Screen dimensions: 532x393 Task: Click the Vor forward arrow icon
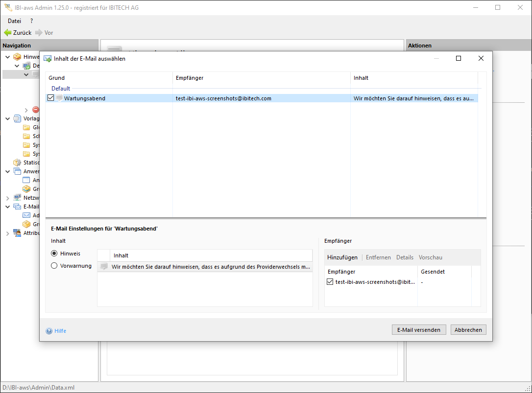39,33
